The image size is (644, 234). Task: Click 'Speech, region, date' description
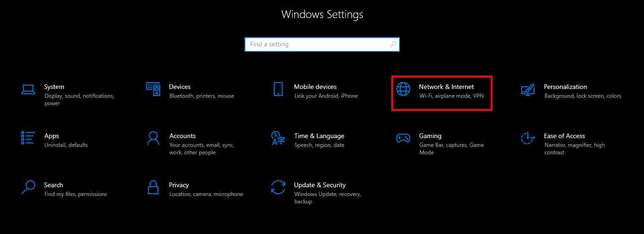coord(319,145)
